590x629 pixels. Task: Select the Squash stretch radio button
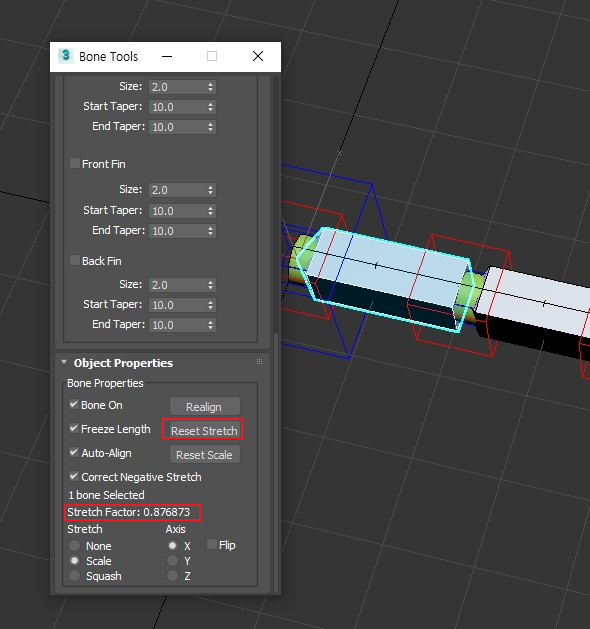pyautogui.click(x=74, y=576)
